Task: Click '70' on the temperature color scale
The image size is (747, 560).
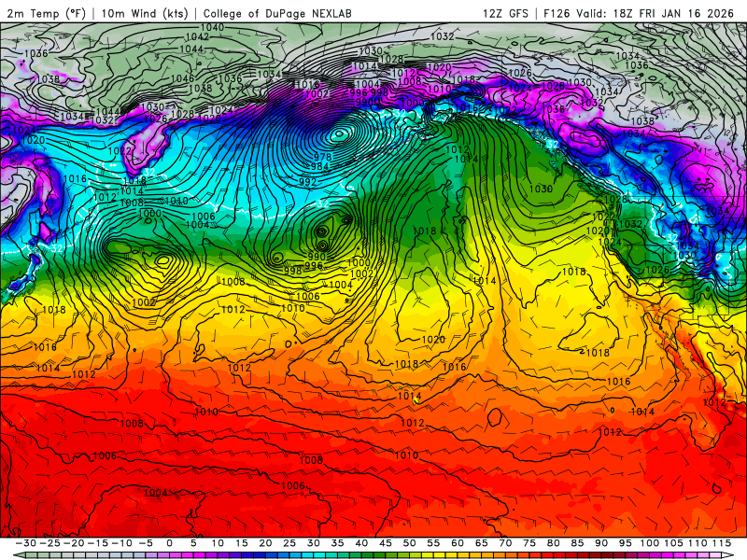Action: coord(505,543)
